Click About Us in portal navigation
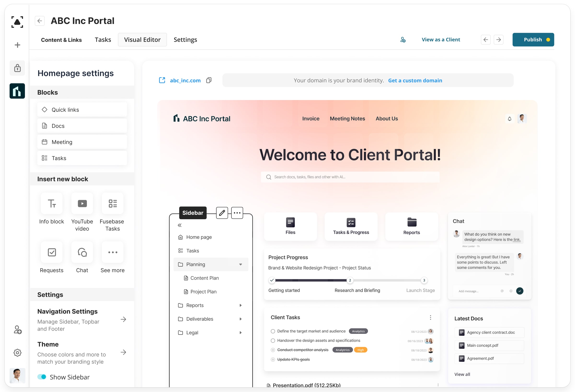The height and width of the screenshot is (392, 575). (387, 119)
